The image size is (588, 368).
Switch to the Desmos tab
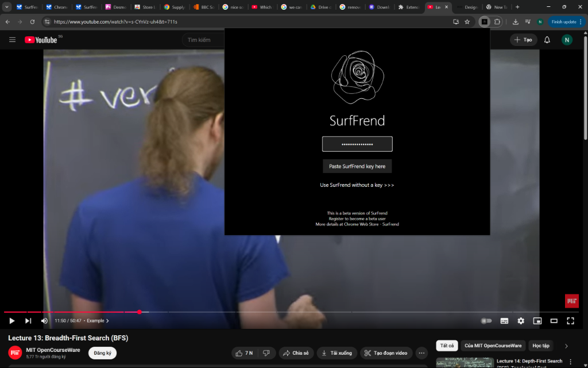[117, 7]
